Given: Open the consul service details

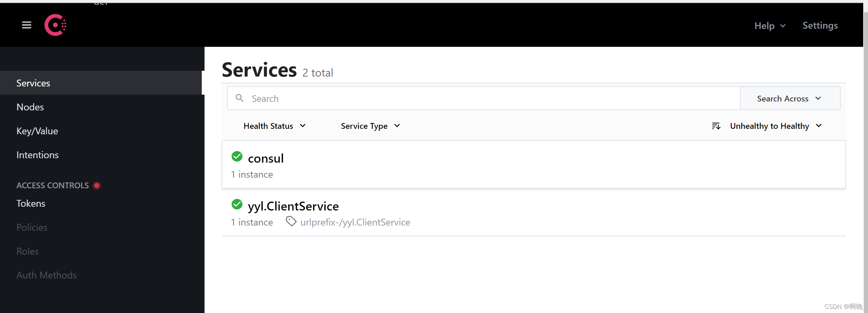Looking at the screenshot, I should pyautogui.click(x=266, y=158).
